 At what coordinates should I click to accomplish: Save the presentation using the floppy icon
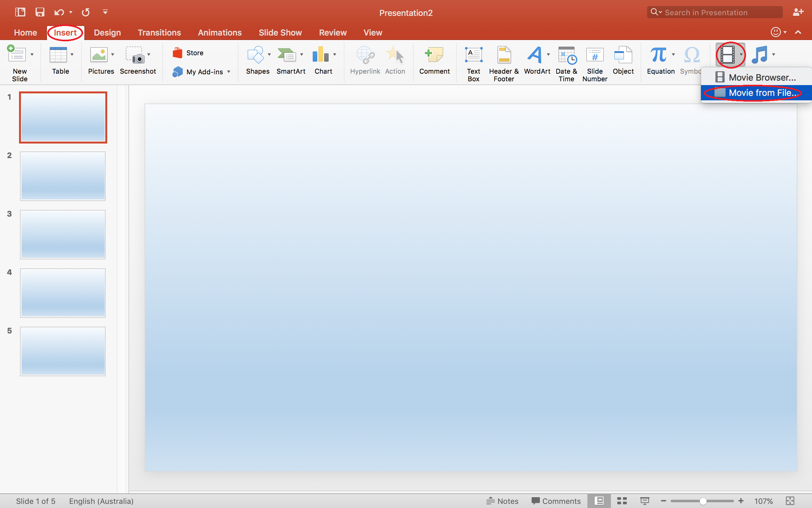click(40, 12)
